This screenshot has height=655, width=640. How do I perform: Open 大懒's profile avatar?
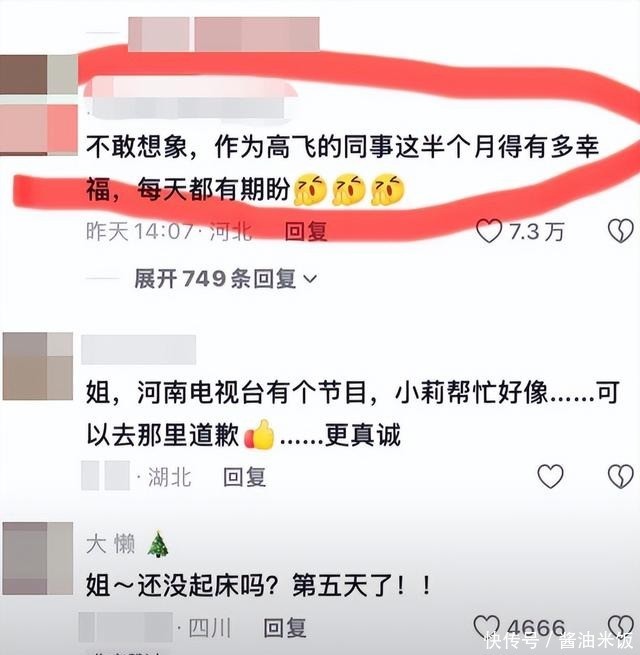38,558
